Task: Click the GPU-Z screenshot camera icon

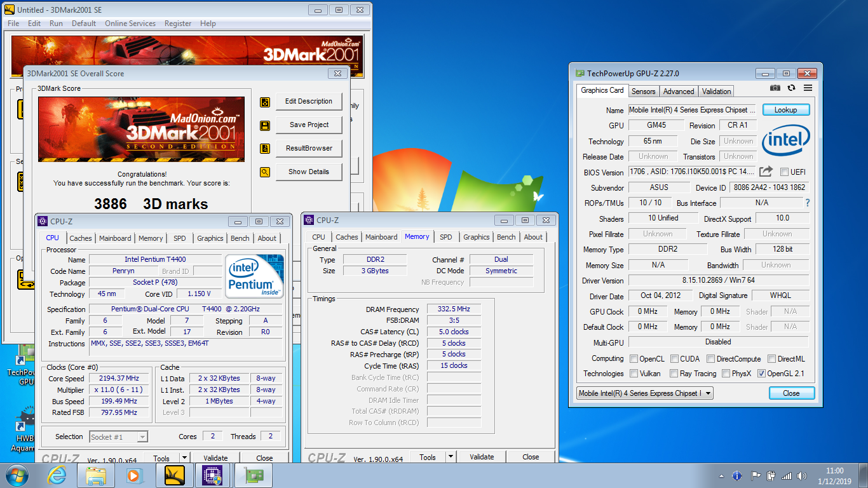Action: click(775, 88)
